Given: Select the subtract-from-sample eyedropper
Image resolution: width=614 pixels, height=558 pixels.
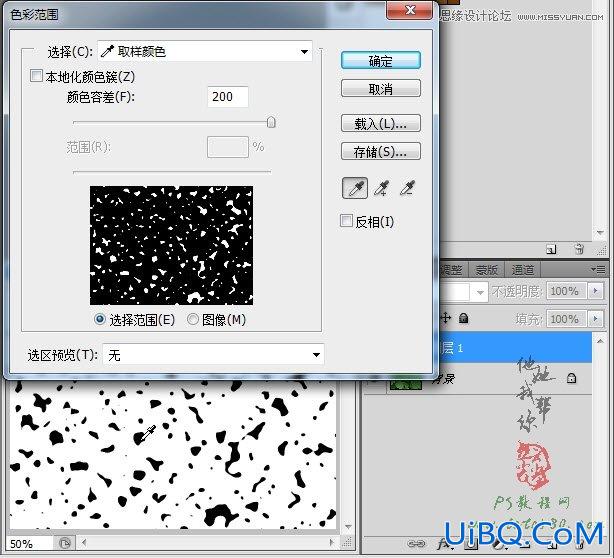Looking at the screenshot, I should (x=407, y=188).
